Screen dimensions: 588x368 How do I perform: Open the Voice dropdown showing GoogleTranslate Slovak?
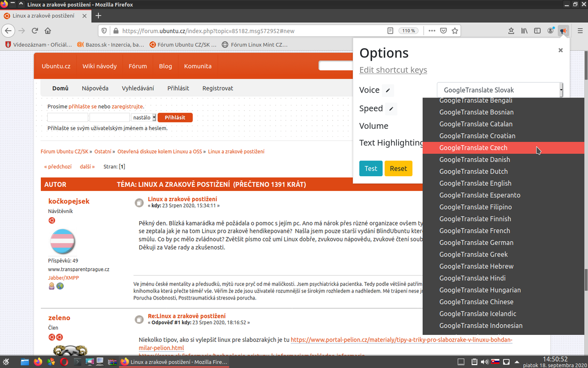pos(500,90)
